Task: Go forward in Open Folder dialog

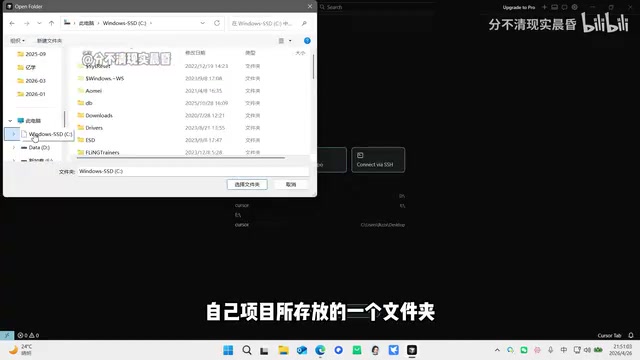Action: coord(27,23)
